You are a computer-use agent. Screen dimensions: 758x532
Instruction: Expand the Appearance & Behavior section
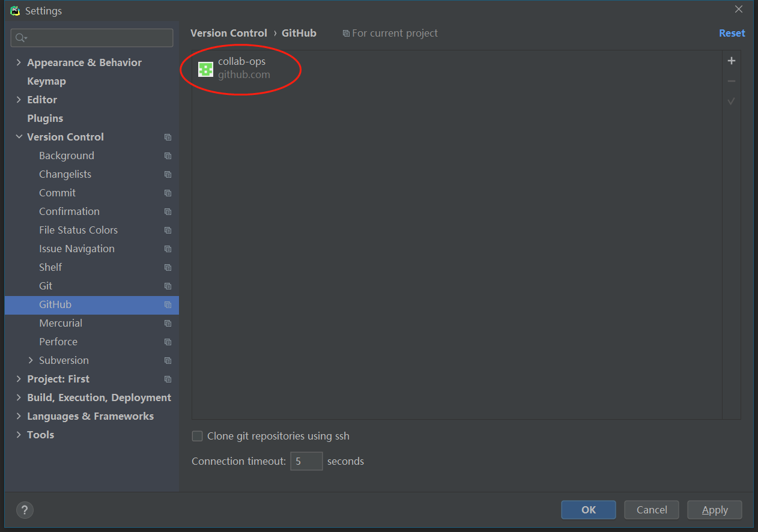coord(19,62)
